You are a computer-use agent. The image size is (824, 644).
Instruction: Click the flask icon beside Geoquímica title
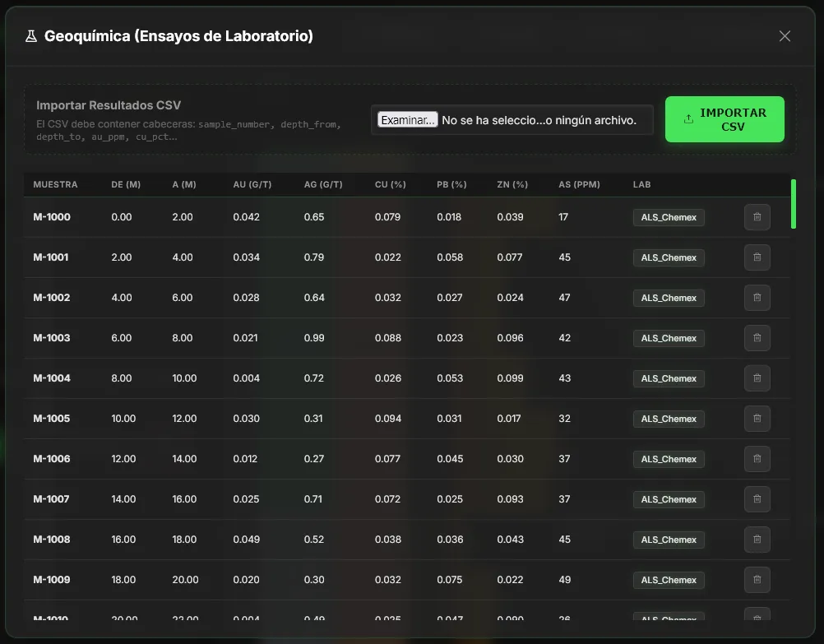tap(31, 36)
